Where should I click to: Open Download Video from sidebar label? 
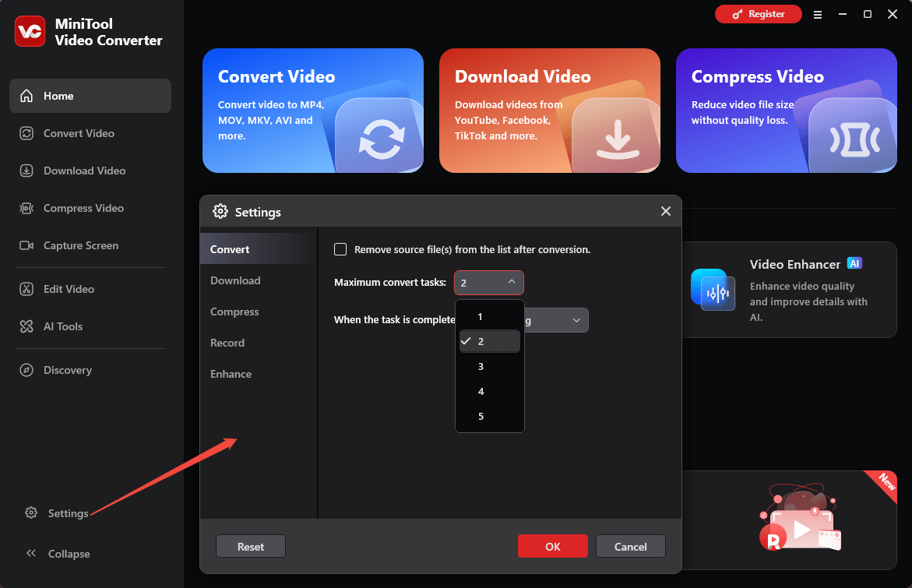pyautogui.click(x=84, y=171)
